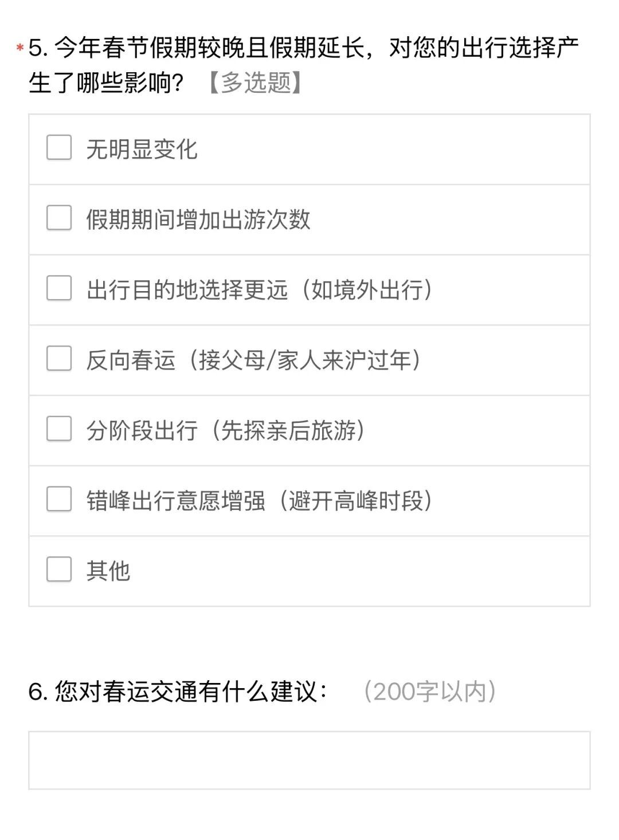Select the 反向春运 checkbox
Screen dimensions: 619x840
[x=59, y=359]
